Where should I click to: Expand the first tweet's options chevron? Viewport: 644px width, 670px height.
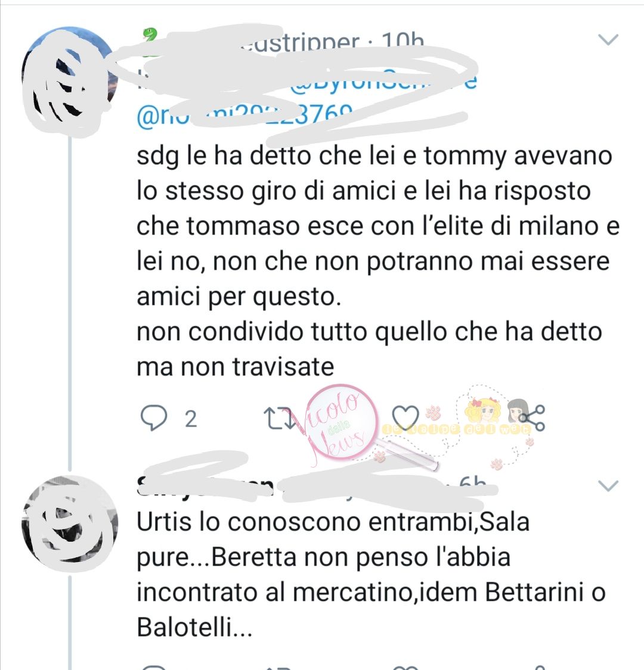point(608,40)
